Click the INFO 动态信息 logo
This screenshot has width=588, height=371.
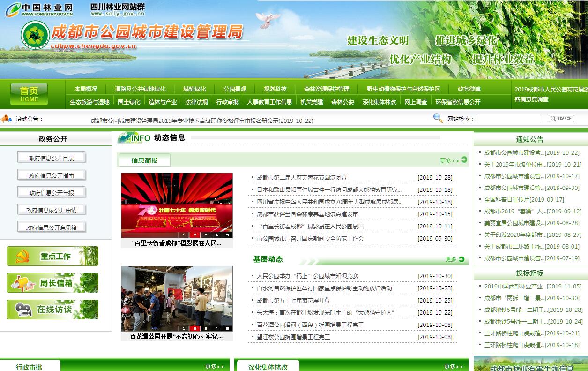(151, 138)
